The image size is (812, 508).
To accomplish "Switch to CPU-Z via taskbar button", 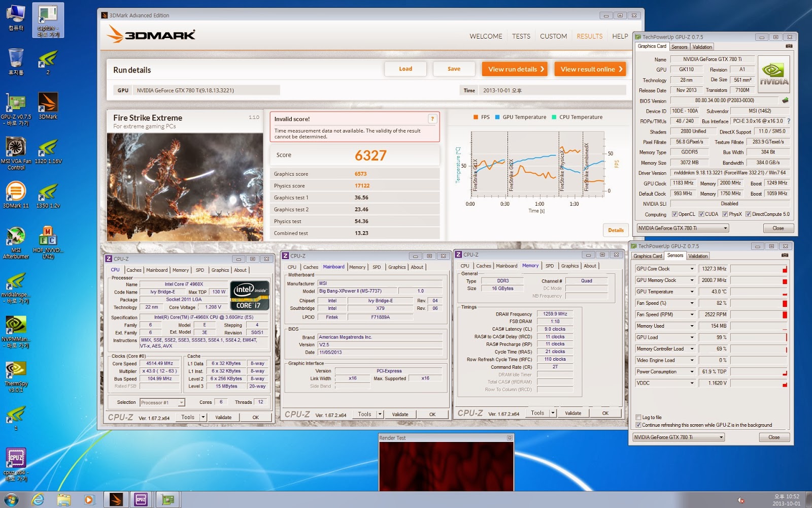I will click(141, 500).
